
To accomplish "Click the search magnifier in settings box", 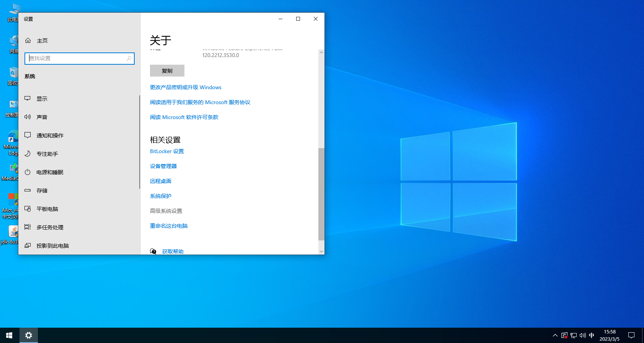I will pyautogui.click(x=129, y=58).
